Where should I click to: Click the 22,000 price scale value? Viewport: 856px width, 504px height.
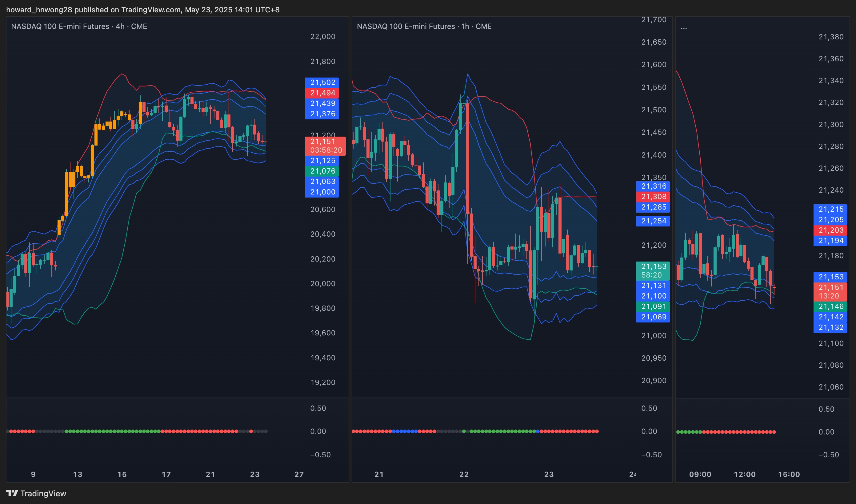pos(322,37)
